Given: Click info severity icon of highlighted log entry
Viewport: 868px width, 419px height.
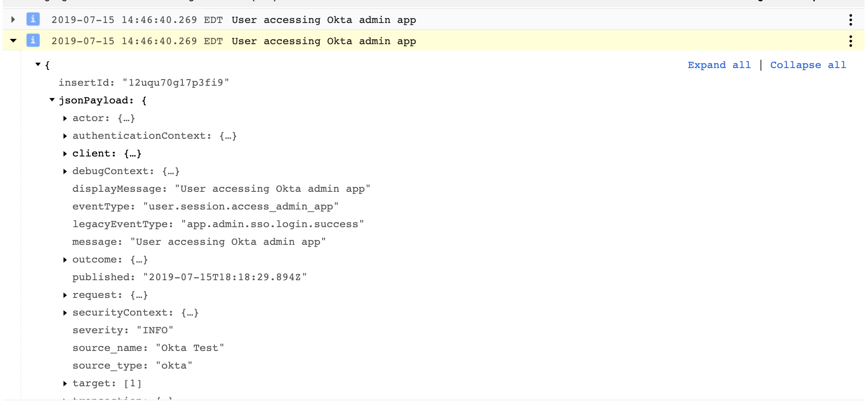Looking at the screenshot, I should coord(33,41).
